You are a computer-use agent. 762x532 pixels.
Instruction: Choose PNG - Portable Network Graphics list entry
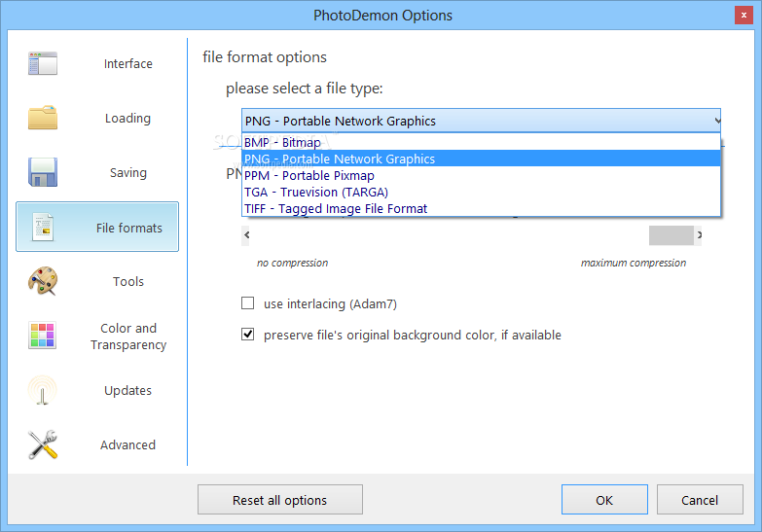click(481, 159)
